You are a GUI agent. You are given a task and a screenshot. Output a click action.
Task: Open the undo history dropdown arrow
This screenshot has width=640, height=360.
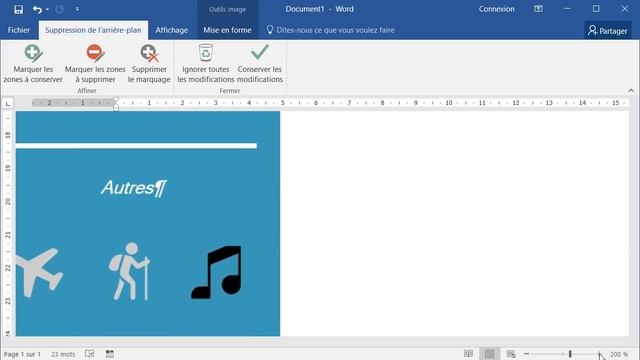47,9
